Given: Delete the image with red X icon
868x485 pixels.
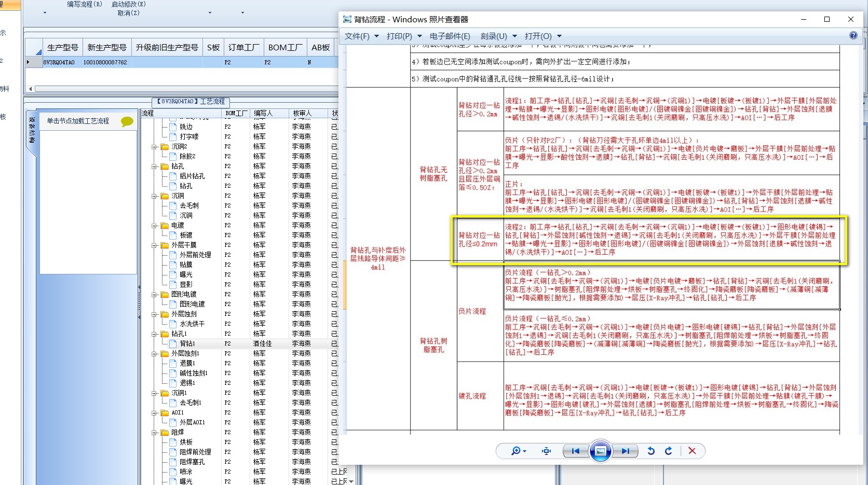Looking at the screenshot, I should pos(692,451).
